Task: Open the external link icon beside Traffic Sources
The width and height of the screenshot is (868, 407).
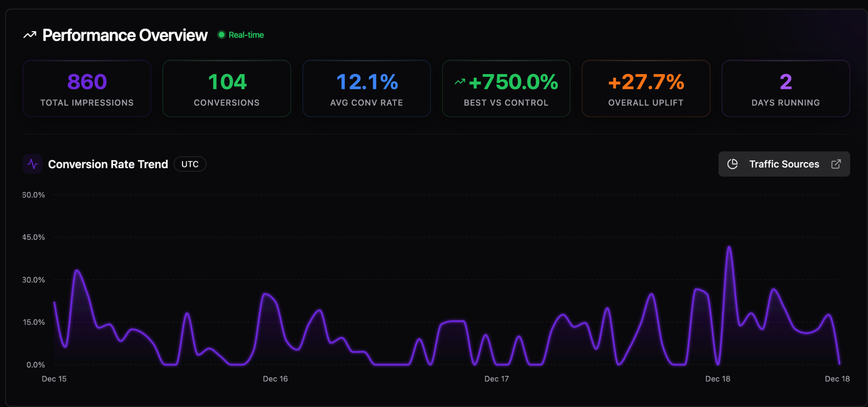Action: (836, 164)
